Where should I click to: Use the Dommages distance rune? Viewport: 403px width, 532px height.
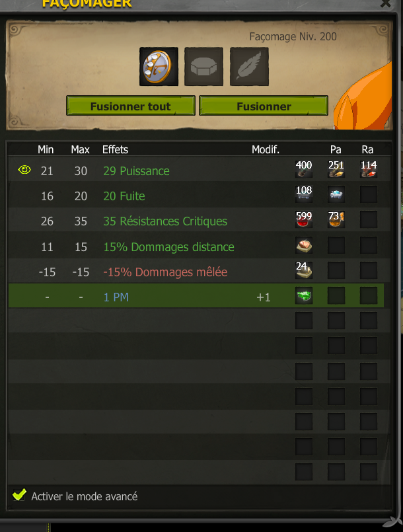click(304, 245)
